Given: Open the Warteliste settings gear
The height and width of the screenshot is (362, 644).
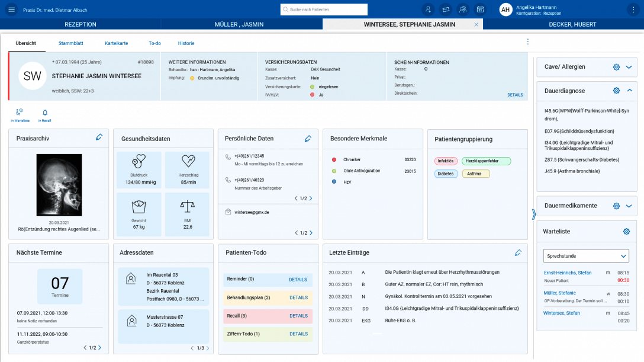Looking at the screenshot, I should (626, 231).
